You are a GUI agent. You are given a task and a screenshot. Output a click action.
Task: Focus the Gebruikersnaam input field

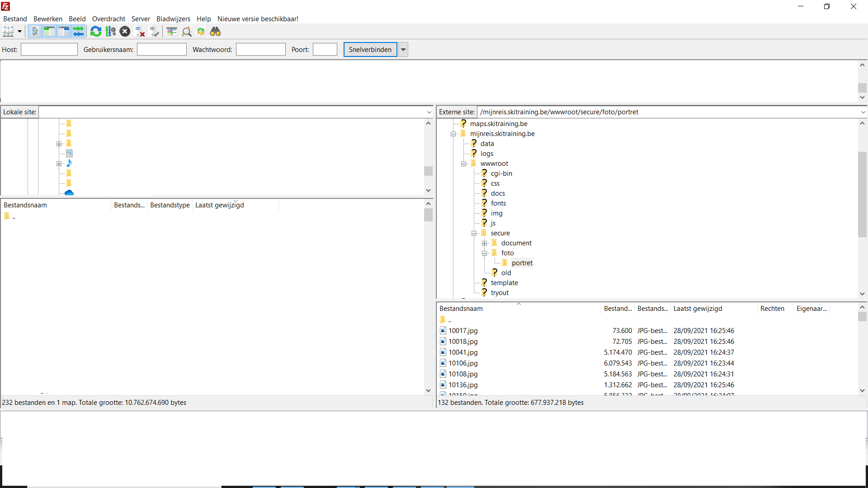(162, 50)
